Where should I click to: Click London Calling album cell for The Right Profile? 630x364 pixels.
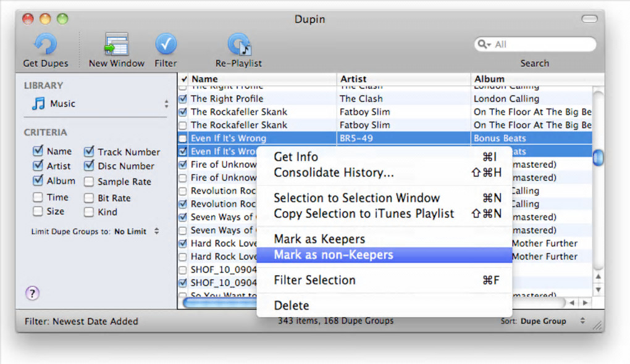point(531,98)
